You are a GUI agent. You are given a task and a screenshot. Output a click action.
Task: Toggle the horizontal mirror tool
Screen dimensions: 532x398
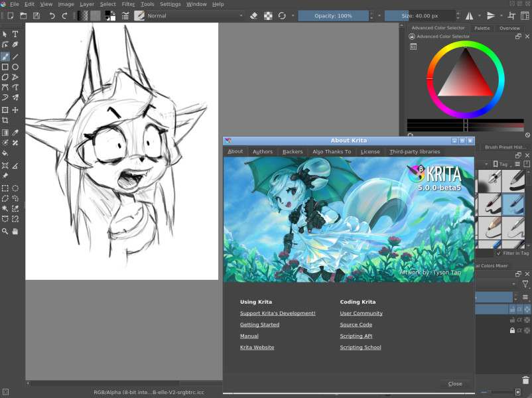point(469,16)
